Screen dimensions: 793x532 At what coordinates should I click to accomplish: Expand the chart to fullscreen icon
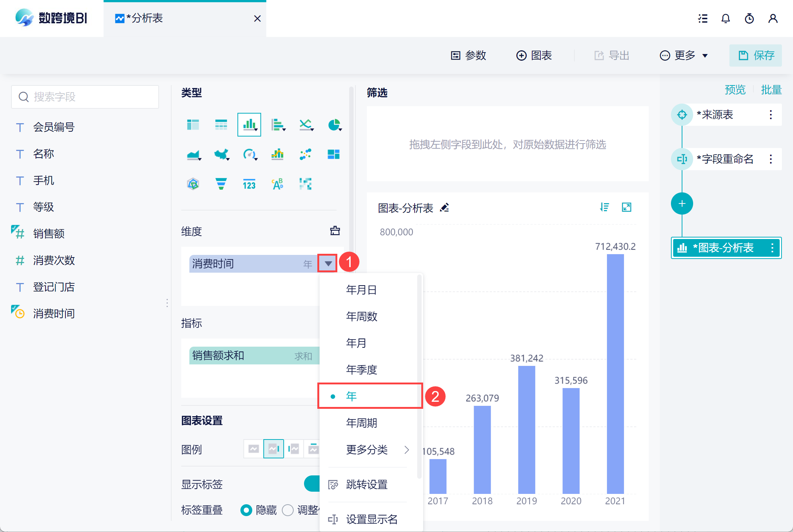pyautogui.click(x=627, y=207)
